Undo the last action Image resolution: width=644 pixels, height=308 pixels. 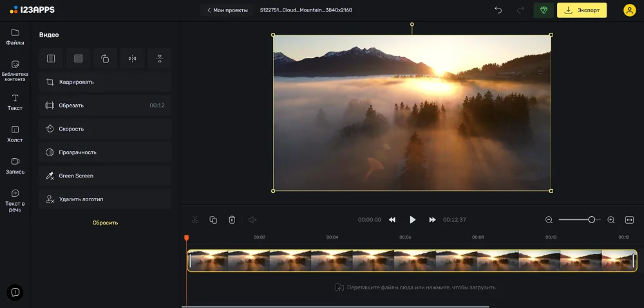tap(498, 10)
